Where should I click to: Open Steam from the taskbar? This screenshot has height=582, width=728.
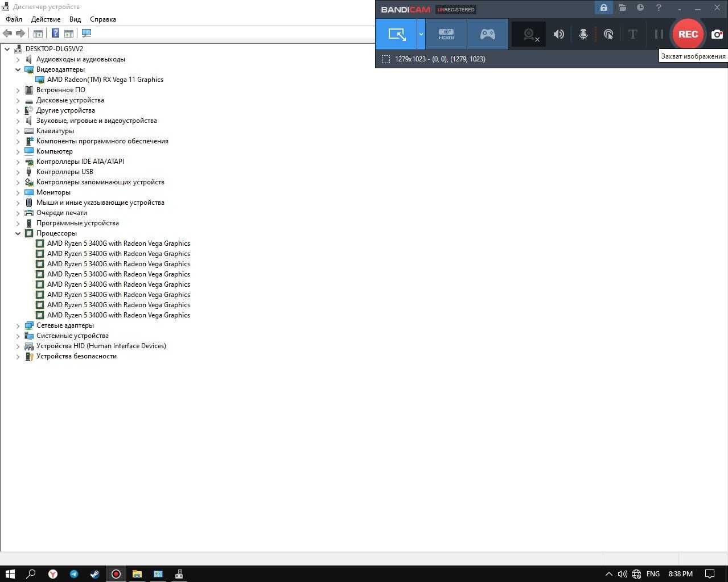pyautogui.click(x=94, y=574)
